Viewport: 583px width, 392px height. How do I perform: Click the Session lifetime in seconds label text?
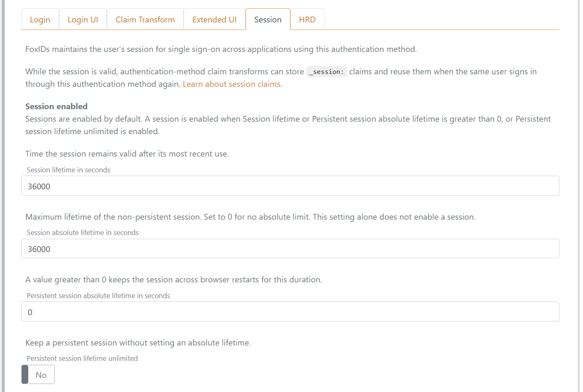click(x=69, y=170)
